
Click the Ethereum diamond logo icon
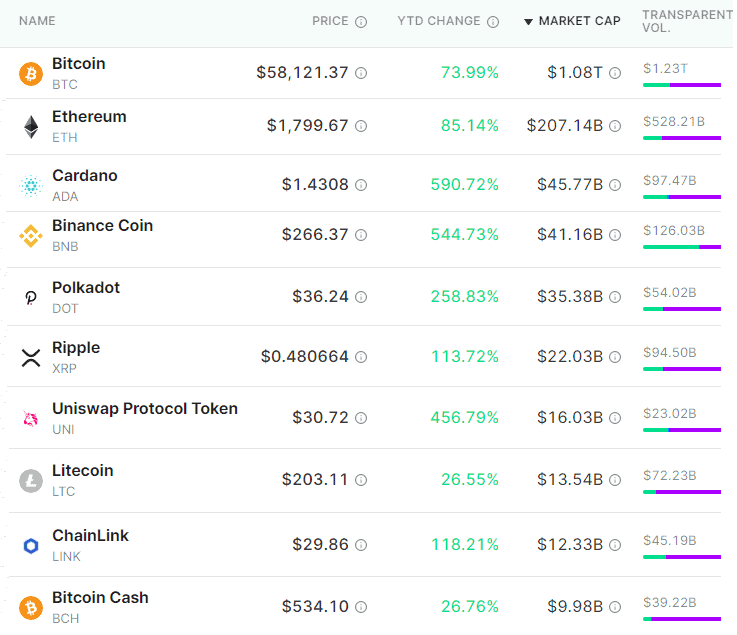tap(31, 127)
